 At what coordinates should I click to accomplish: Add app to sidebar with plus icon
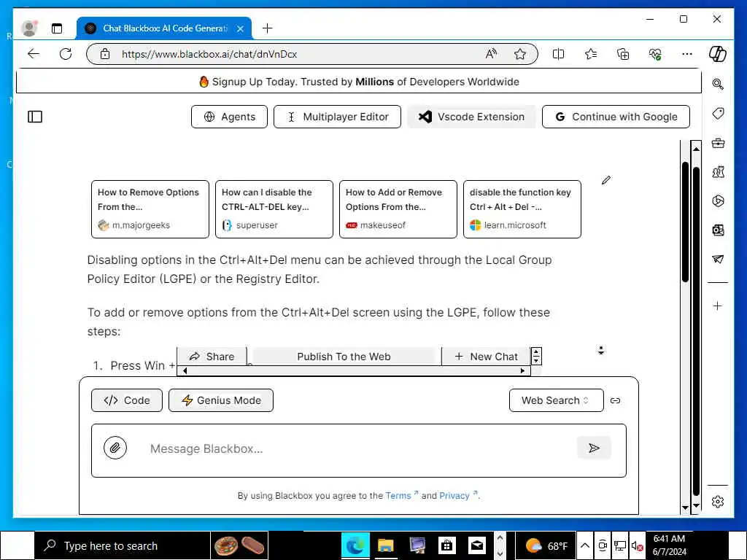(x=718, y=306)
